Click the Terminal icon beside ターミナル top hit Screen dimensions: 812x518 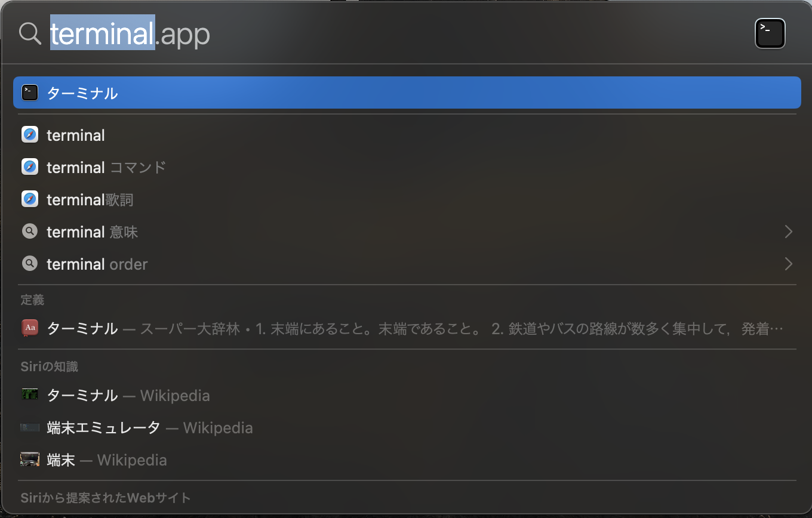tap(30, 92)
